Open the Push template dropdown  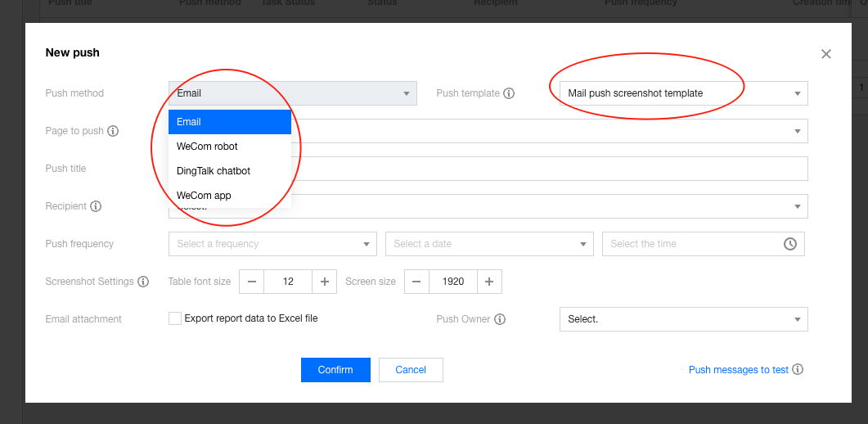pyautogui.click(x=683, y=93)
